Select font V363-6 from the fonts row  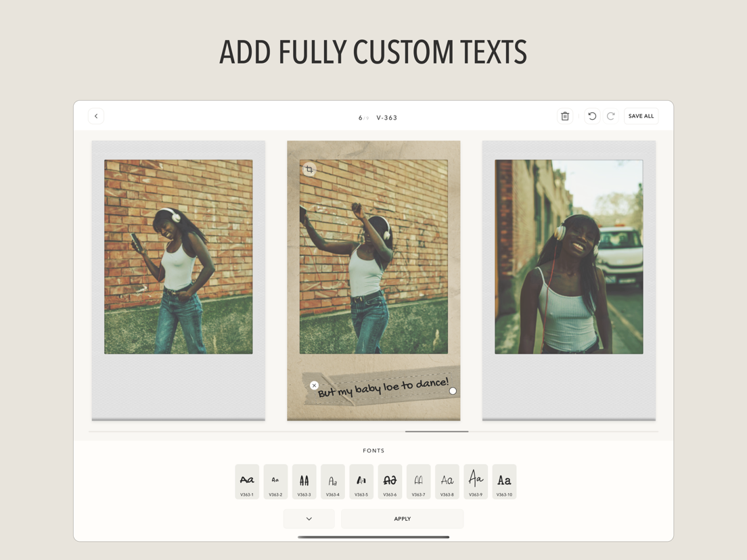pos(389,481)
